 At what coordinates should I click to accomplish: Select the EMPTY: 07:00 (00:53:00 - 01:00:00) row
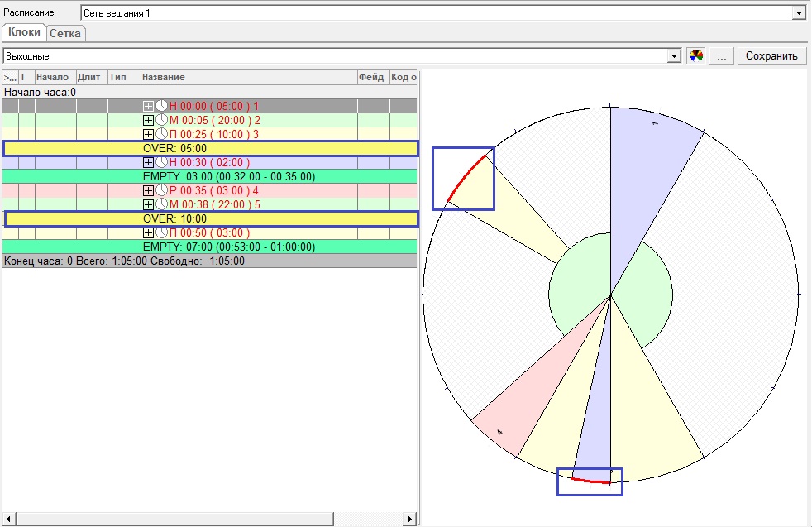point(210,247)
